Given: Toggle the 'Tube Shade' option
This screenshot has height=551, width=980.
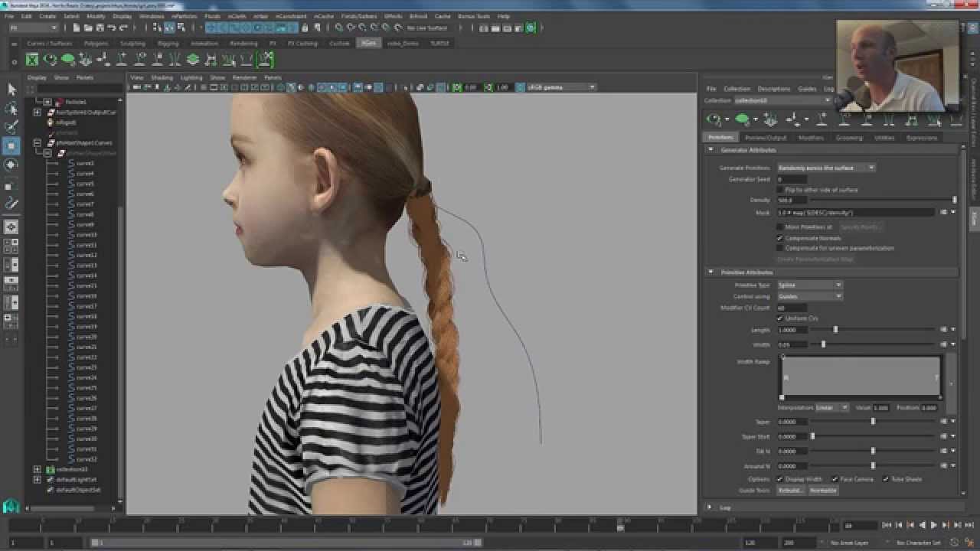Looking at the screenshot, I should (x=886, y=479).
